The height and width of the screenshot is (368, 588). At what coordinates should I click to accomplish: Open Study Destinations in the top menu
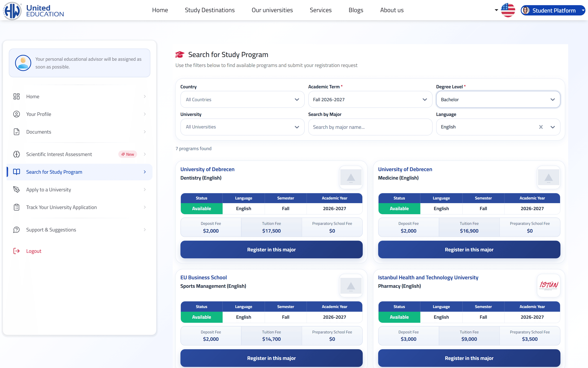tap(210, 10)
